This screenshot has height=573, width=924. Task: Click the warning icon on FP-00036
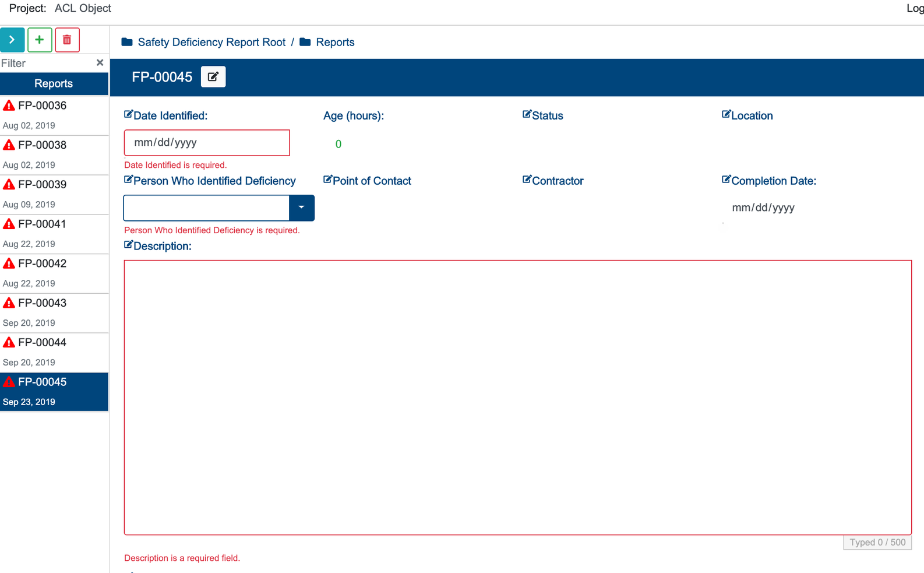click(x=9, y=106)
